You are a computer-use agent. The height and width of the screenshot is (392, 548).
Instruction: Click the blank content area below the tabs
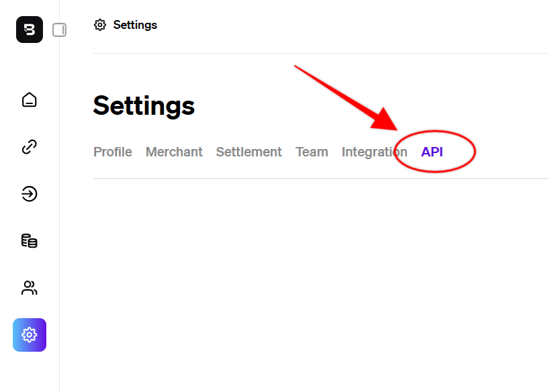320,285
